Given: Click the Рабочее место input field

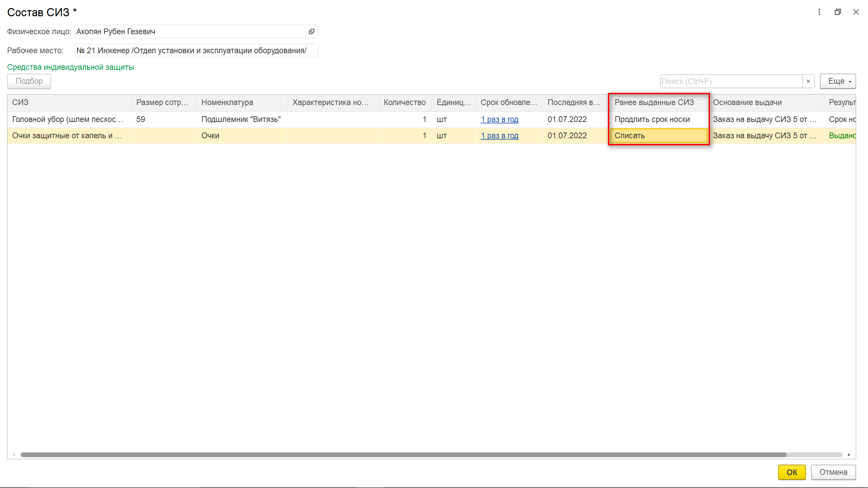Looking at the screenshot, I should [x=196, y=50].
